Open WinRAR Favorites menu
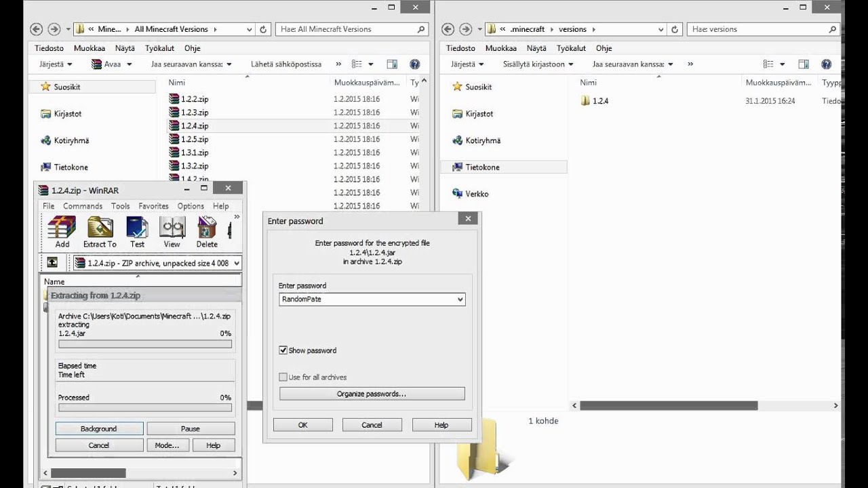Screen dimensions: 868x488 pos(153,206)
